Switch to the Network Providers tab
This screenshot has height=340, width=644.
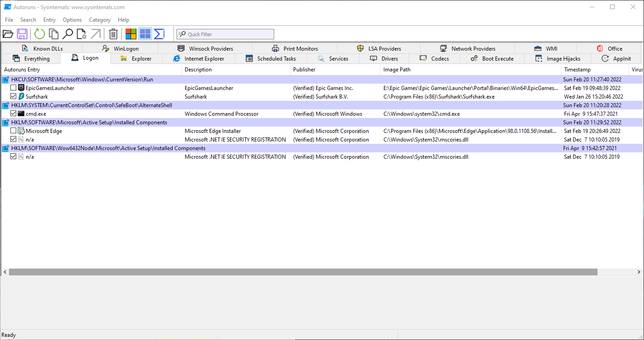coord(467,49)
